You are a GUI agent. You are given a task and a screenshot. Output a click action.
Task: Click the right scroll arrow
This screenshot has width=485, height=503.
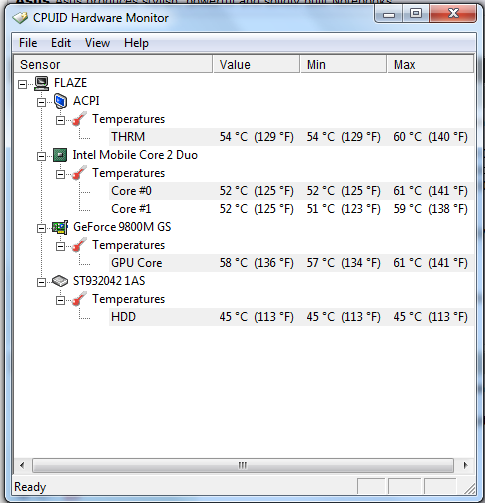click(x=466, y=465)
